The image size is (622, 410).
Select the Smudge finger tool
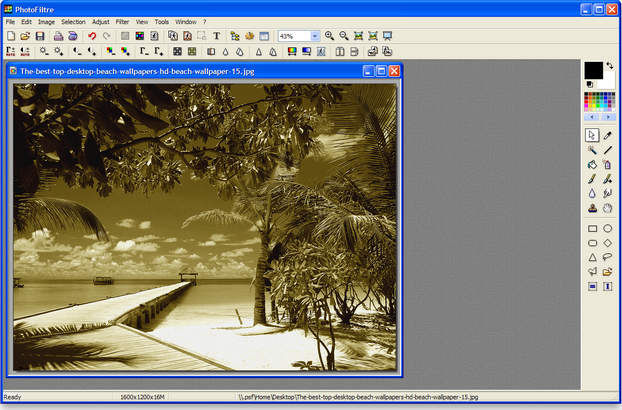[607, 193]
